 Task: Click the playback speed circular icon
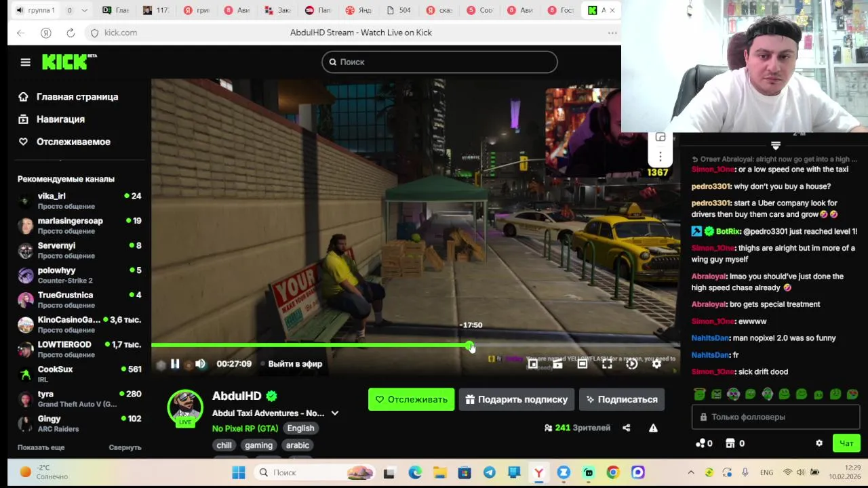631,364
